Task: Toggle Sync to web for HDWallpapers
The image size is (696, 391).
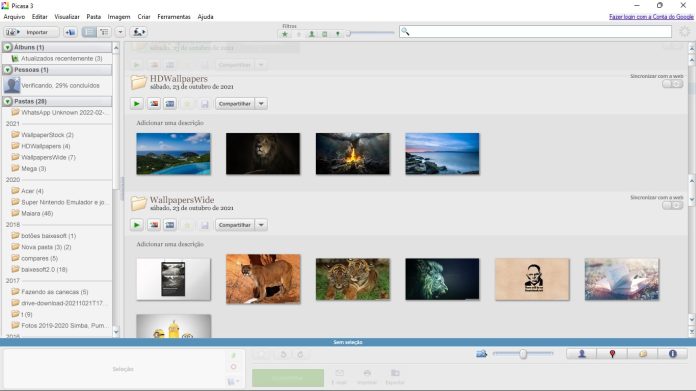Action: (x=672, y=84)
